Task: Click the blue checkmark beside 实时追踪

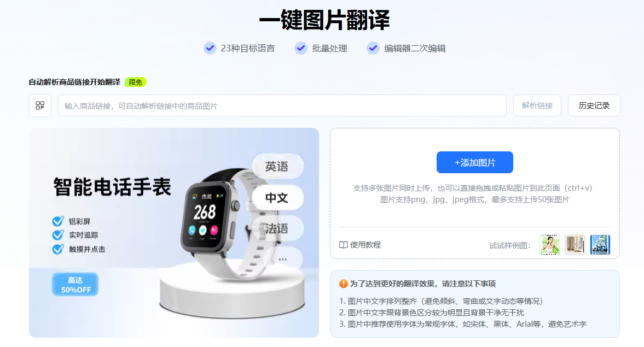Action: (58, 234)
